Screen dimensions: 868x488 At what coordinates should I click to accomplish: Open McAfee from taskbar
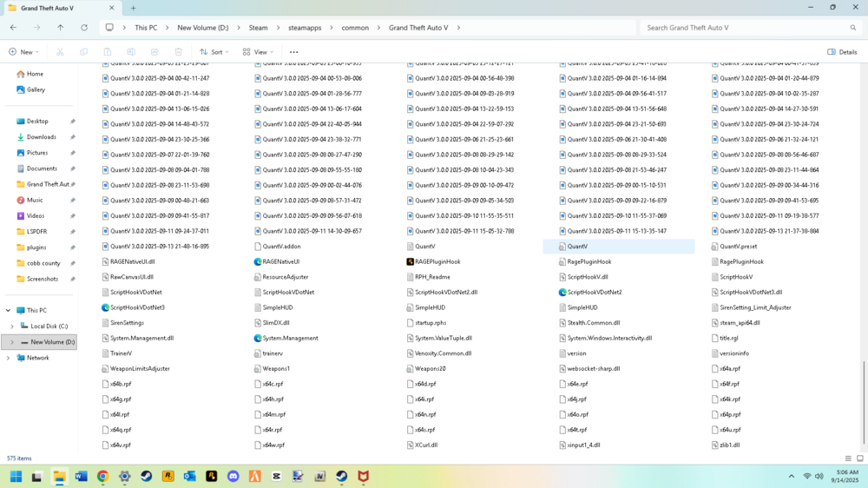[x=363, y=477]
